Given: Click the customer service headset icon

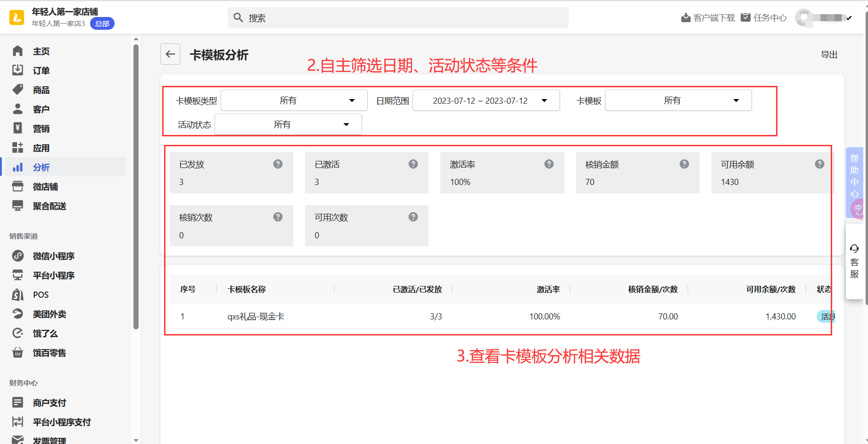Looking at the screenshot, I should [x=854, y=249].
